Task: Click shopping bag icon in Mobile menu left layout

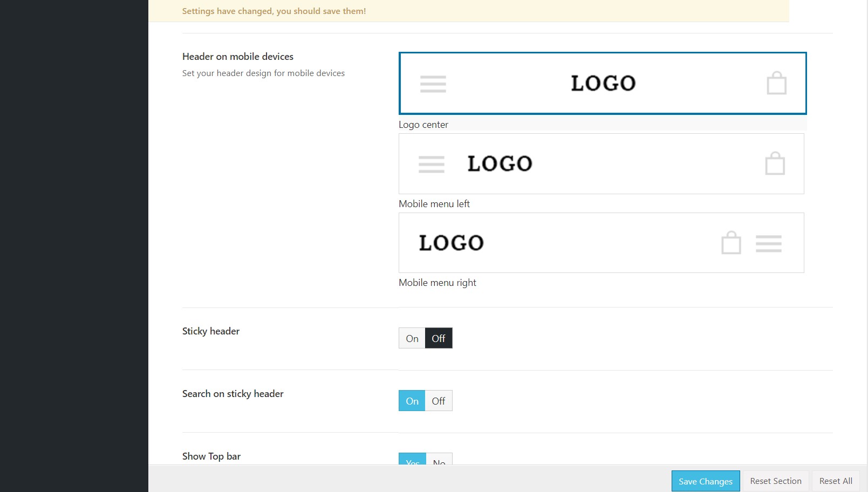Action: (775, 164)
